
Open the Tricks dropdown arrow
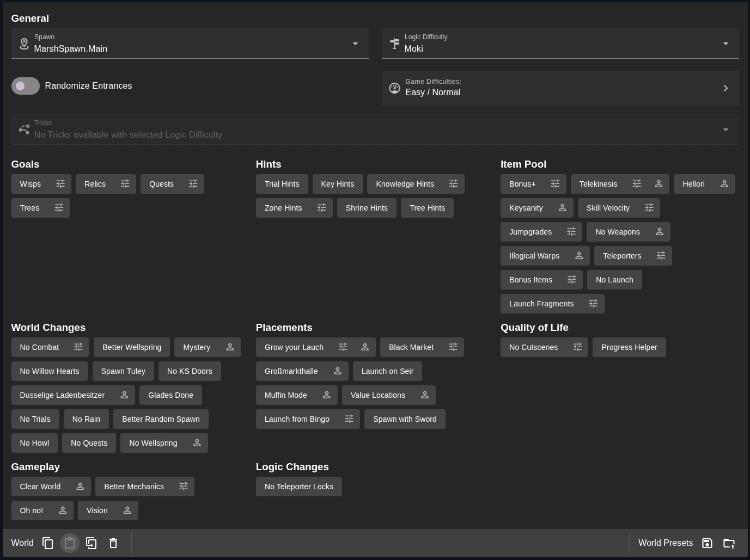725,130
